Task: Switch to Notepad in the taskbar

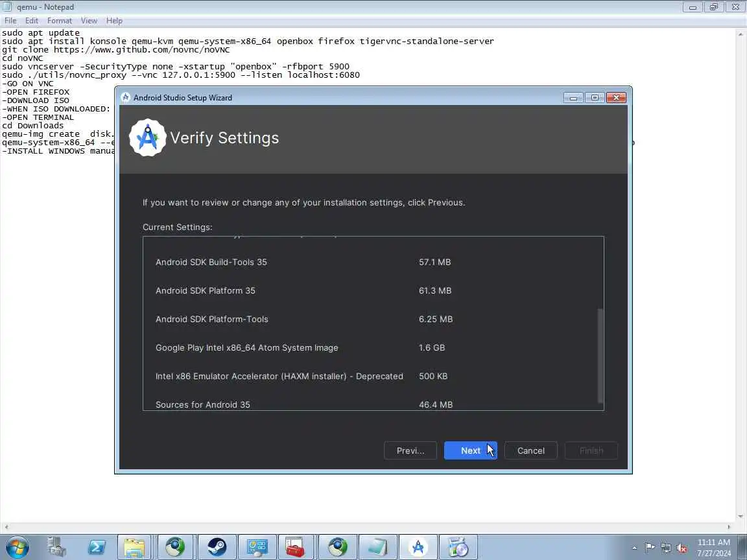Action: [x=377, y=547]
